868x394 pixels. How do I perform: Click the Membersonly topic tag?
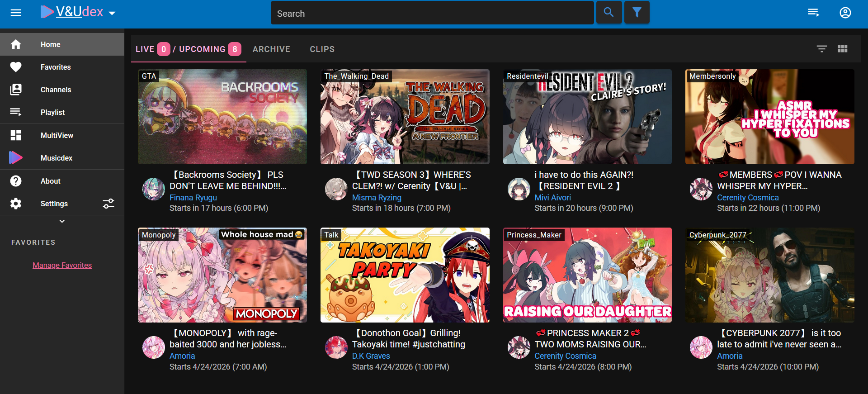tap(712, 76)
